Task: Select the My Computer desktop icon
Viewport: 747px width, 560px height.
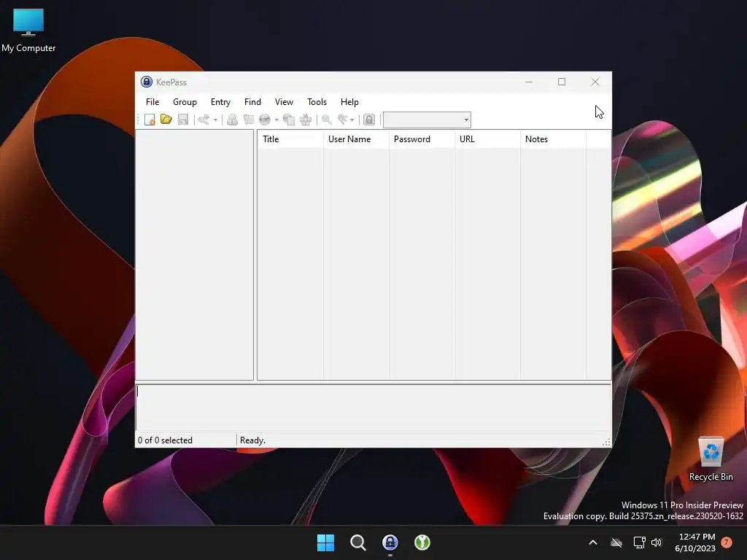Action: 28,30
